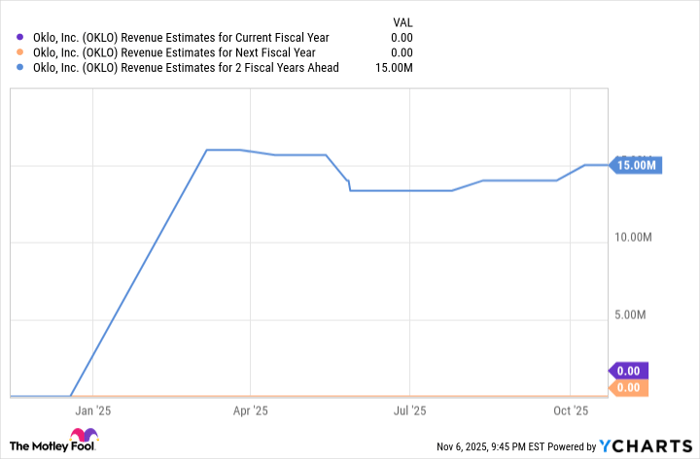
Task: Click the orange 0.00 value flag
Action: (x=629, y=388)
